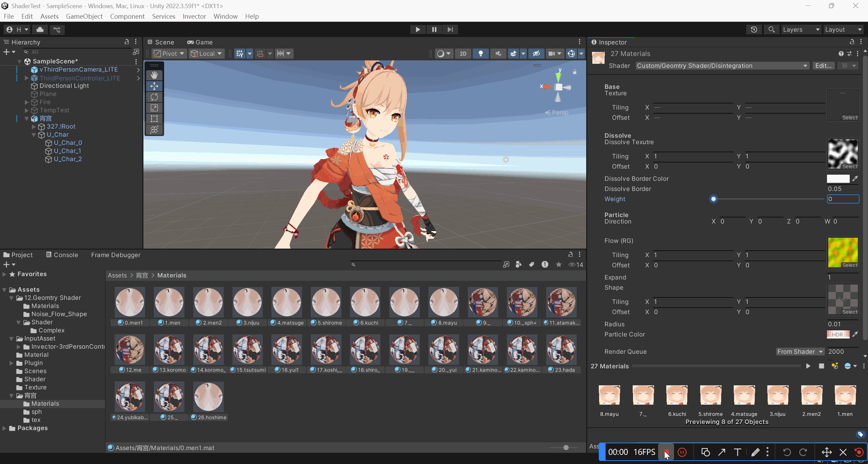Select the Rotate tool

click(x=154, y=97)
